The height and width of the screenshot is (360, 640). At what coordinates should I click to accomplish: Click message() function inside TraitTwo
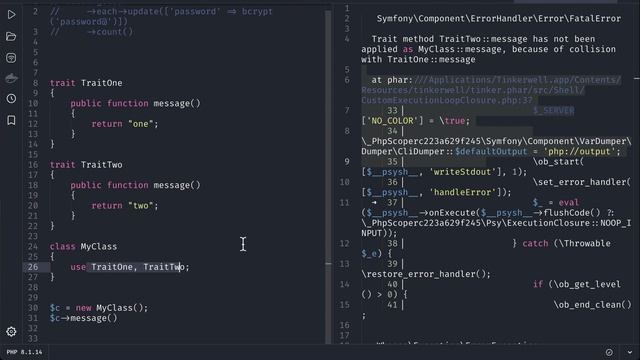click(136, 185)
